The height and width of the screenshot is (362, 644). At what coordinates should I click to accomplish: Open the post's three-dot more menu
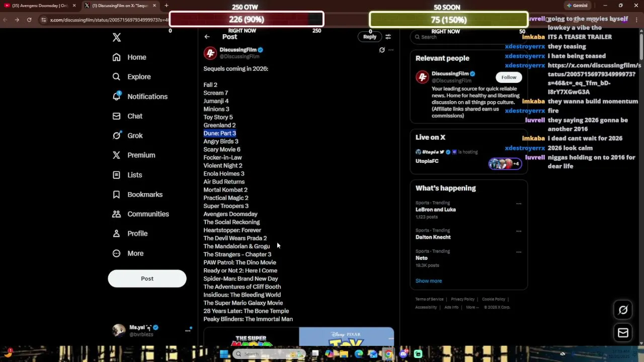point(391,50)
